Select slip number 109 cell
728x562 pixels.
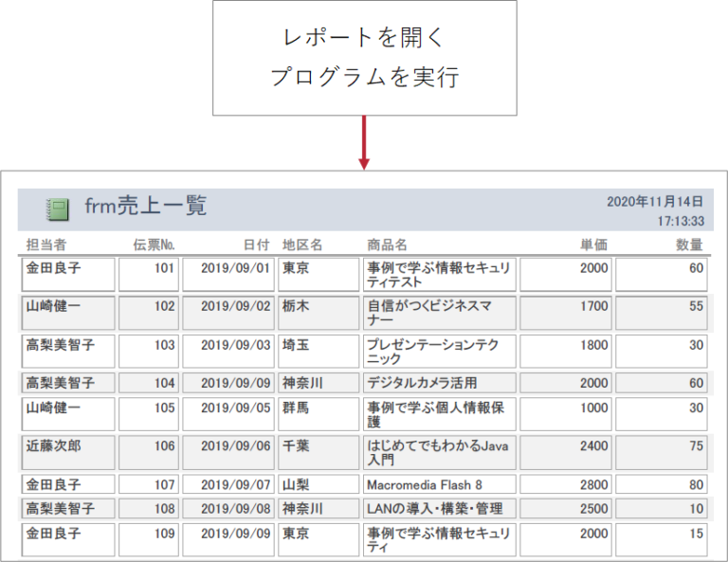[149, 539]
